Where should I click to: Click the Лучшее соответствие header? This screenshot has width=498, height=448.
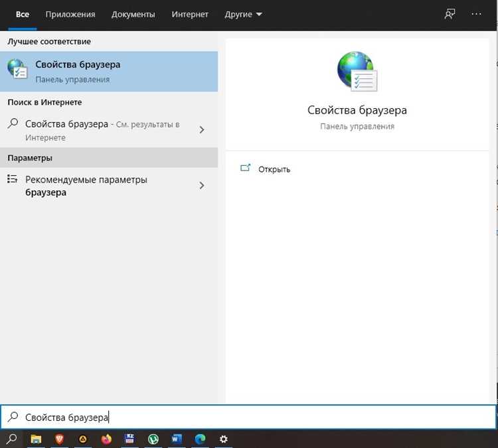click(49, 42)
